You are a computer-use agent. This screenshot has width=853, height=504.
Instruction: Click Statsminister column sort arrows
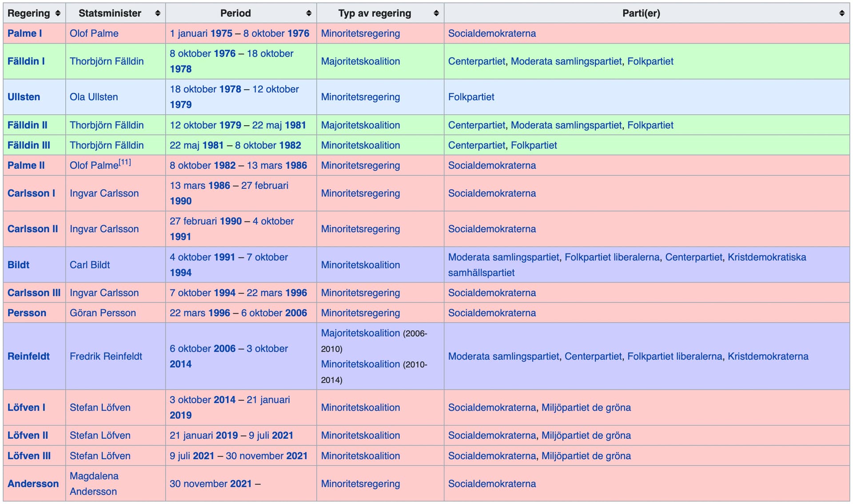pyautogui.click(x=157, y=13)
